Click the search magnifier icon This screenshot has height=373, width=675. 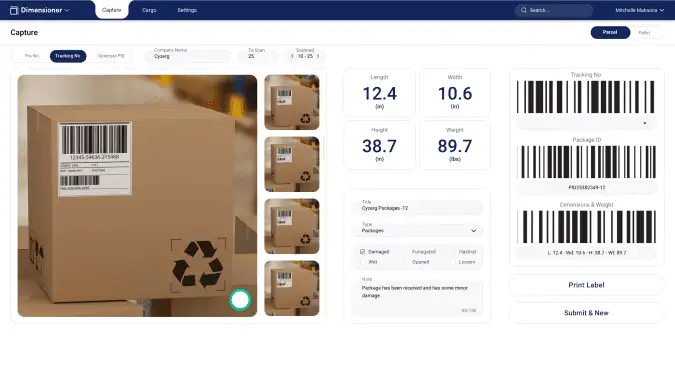523,10
